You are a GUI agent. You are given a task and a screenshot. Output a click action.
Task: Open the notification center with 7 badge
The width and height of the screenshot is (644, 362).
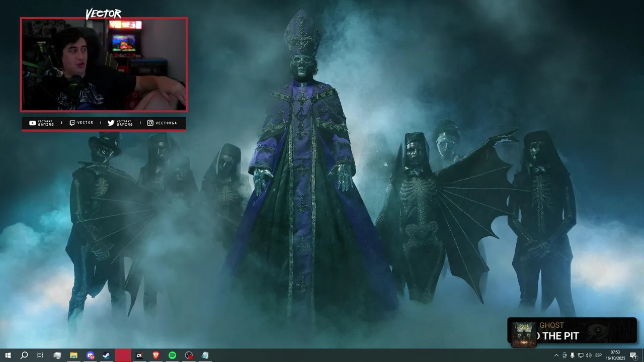click(x=633, y=355)
